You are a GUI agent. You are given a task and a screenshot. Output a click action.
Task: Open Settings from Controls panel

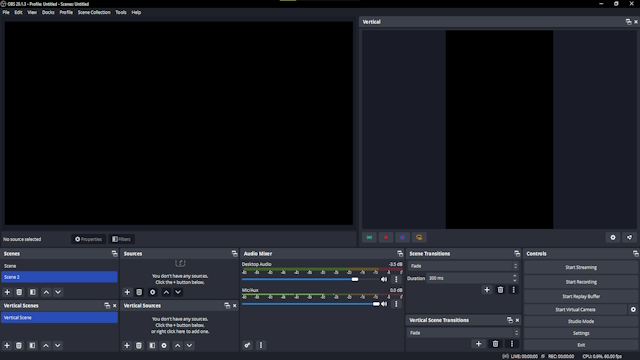point(581,333)
